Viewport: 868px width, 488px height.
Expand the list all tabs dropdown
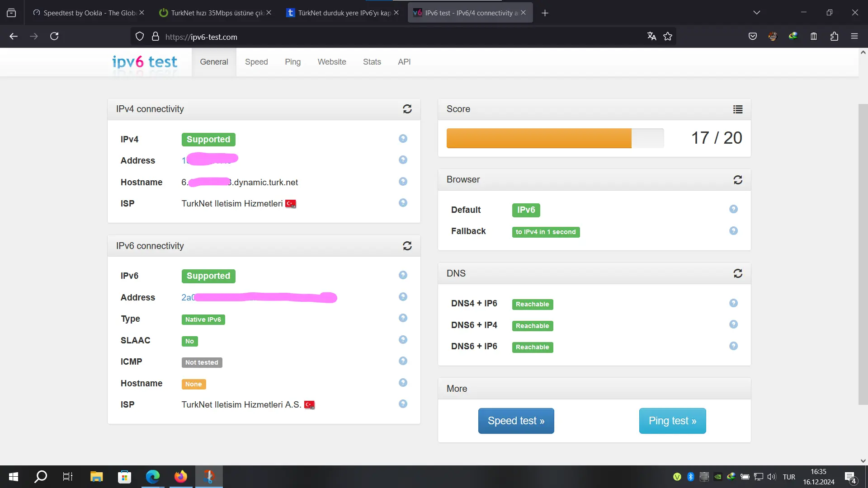pyautogui.click(x=756, y=13)
